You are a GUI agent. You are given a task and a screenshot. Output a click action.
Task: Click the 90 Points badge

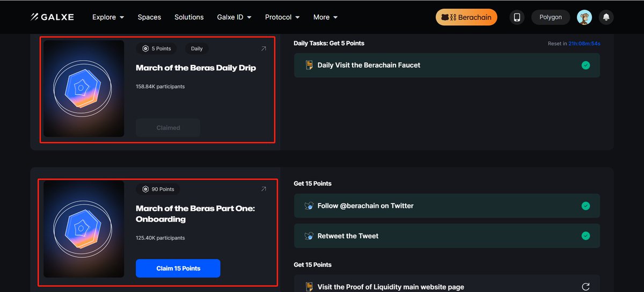point(158,189)
